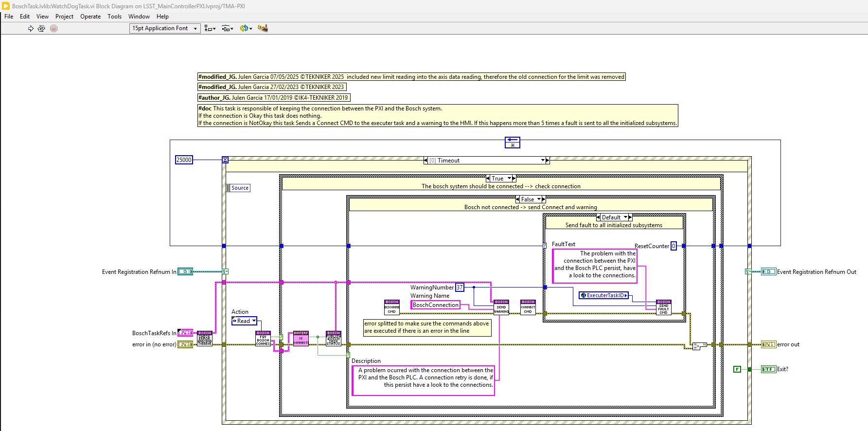Click the Bosch Check Error subVI
Viewport: 868px width, 431px height.
point(205,339)
